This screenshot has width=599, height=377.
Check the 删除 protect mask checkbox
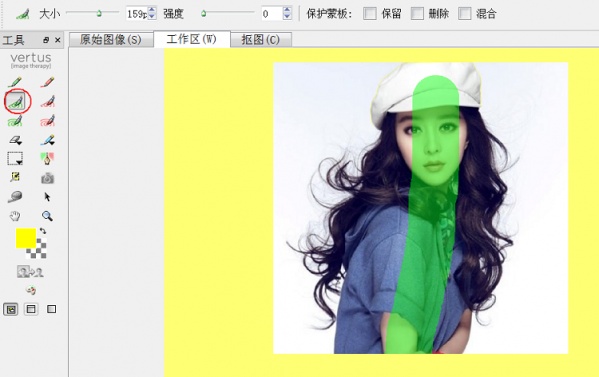click(x=417, y=14)
